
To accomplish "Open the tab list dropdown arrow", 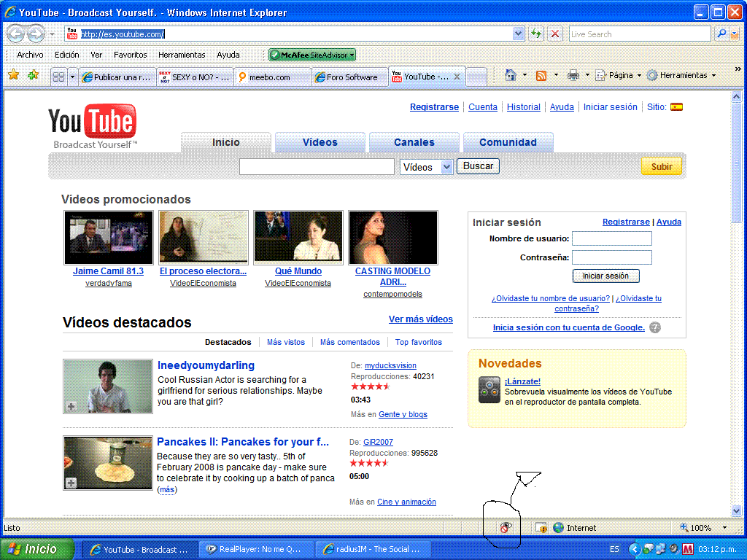I will click(72, 77).
